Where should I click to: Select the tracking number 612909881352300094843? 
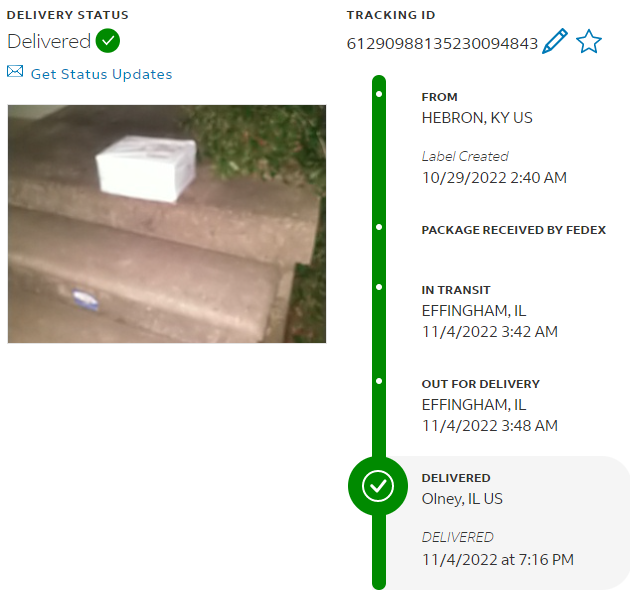[x=442, y=43]
